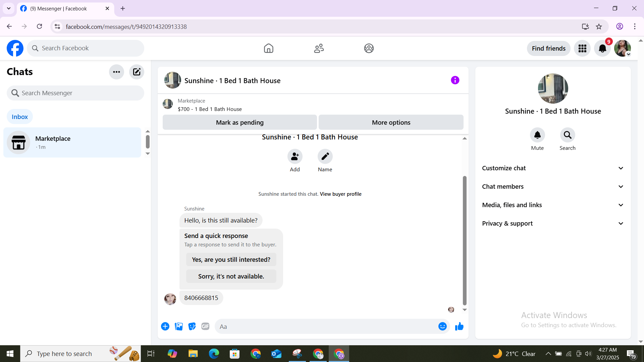The image size is (644, 362).
Task: Open the Chats options three-dot menu
Action: [x=116, y=72]
